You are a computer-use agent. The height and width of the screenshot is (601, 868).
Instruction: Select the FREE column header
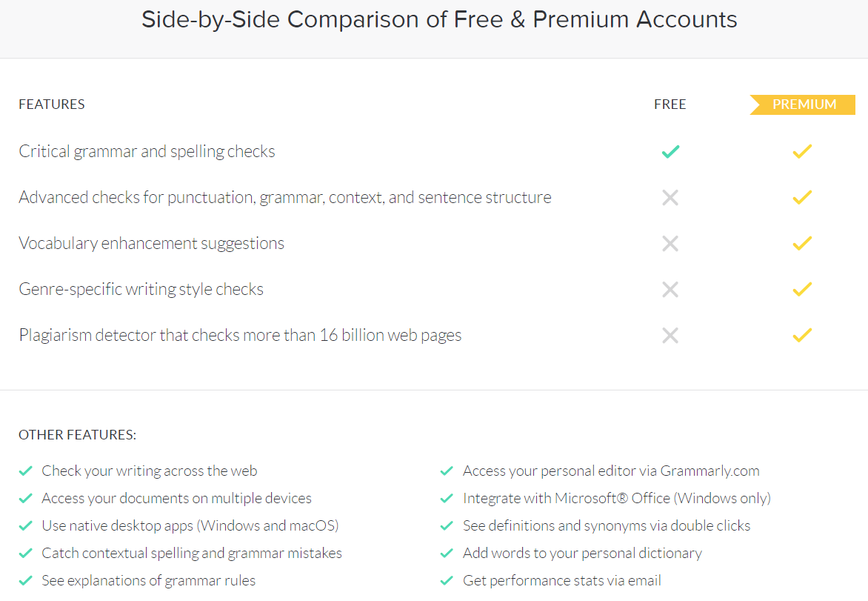pos(670,104)
